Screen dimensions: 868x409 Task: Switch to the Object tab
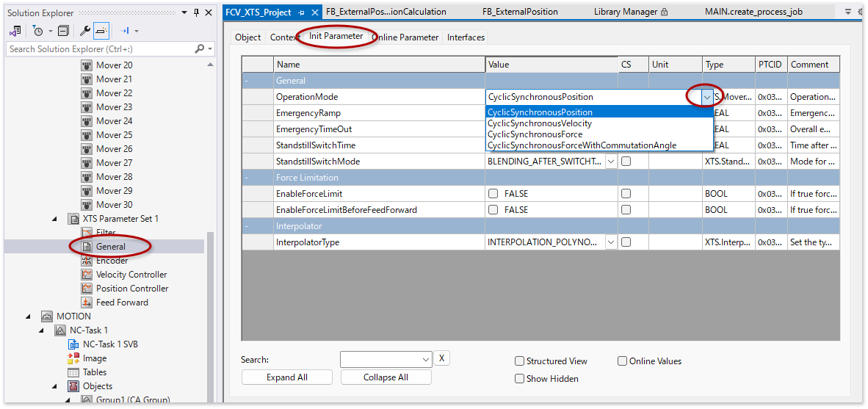point(247,37)
